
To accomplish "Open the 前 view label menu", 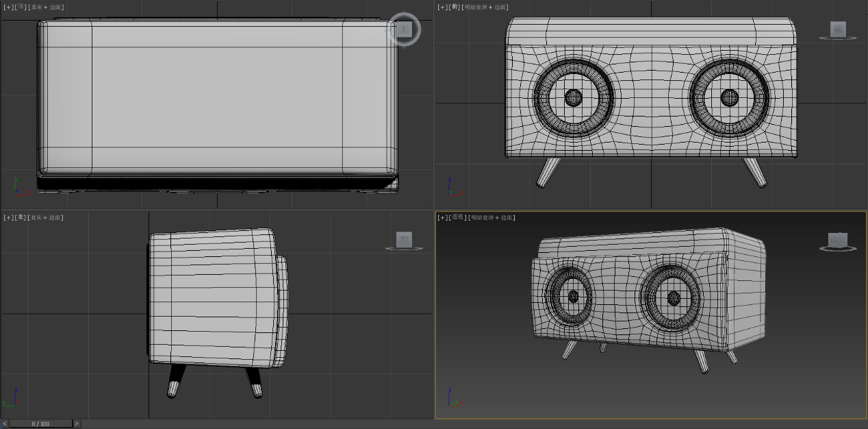I will 455,7.
